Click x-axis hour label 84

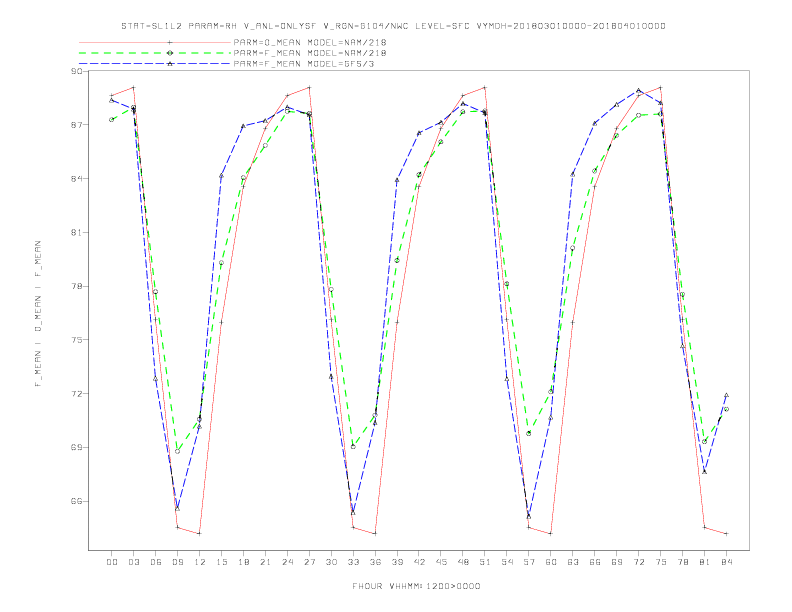coord(726,562)
